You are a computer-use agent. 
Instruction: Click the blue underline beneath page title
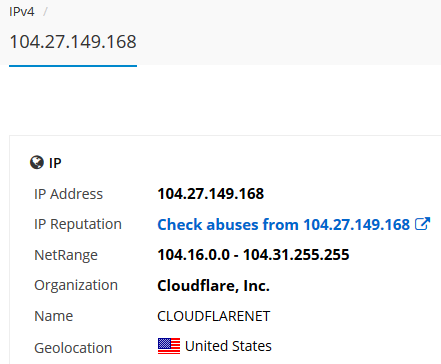pos(73,66)
